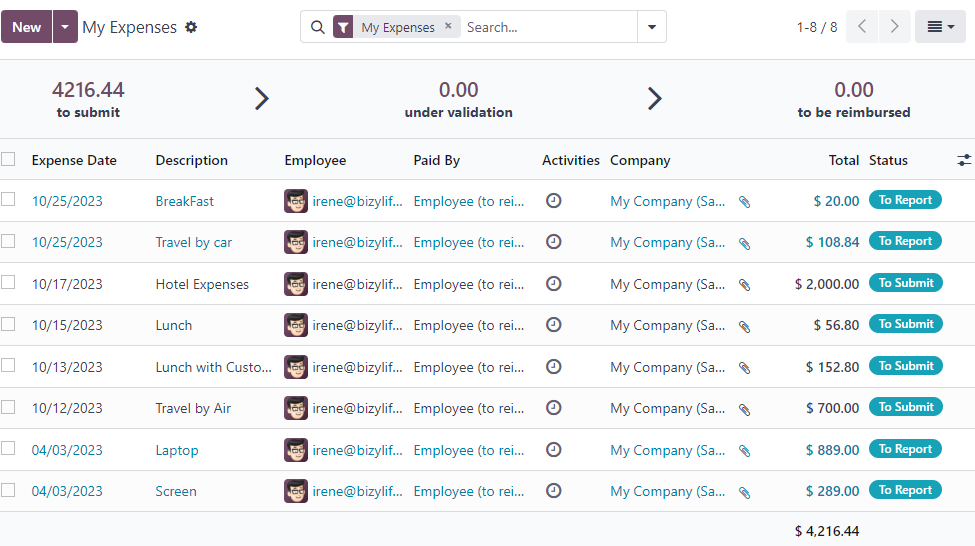This screenshot has height=546, width=975.
Task: Tick the select-all checkbox in header
Action: click(9, 160)
